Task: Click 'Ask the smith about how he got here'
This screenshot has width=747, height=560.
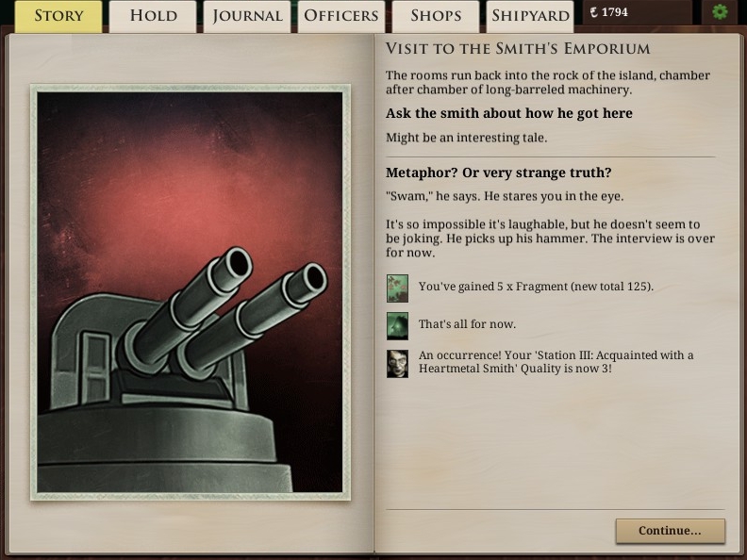Action: point(508,113)
